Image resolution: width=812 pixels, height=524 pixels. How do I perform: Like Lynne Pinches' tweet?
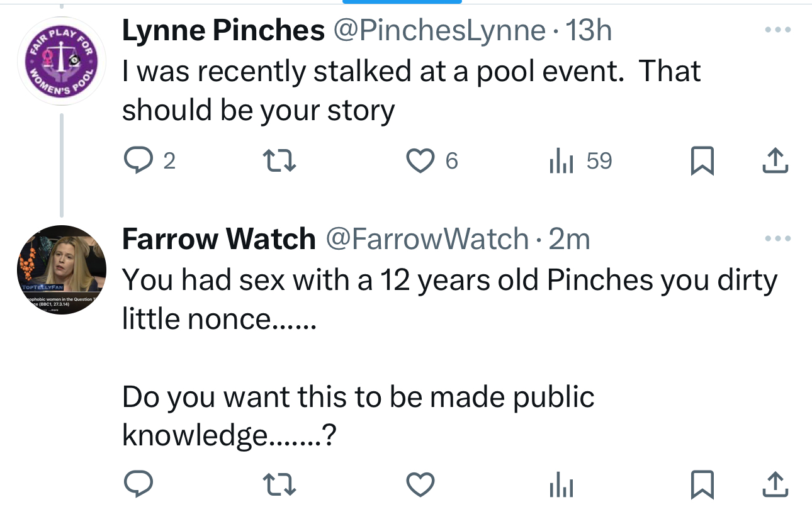421,162
